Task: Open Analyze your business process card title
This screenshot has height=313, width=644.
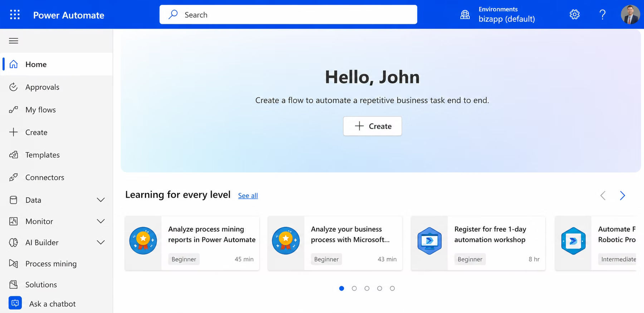Action: [x=350, y=234]
